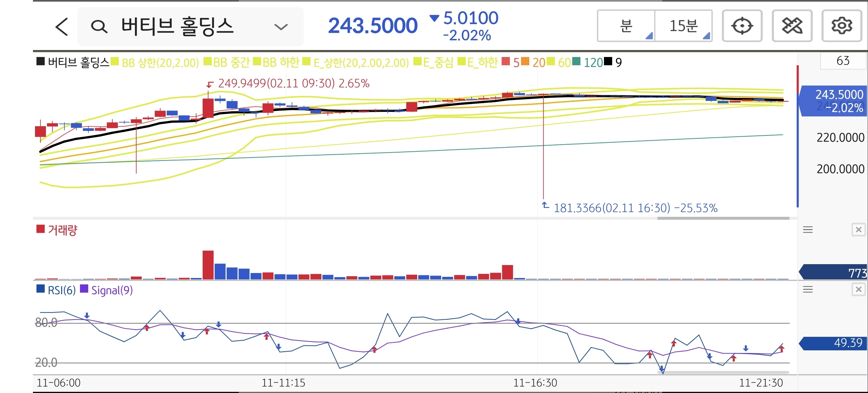Click the red 5 moving average swatch
Image resolution: width=868 pixels, height=393 pixels.
coord(505,62)
